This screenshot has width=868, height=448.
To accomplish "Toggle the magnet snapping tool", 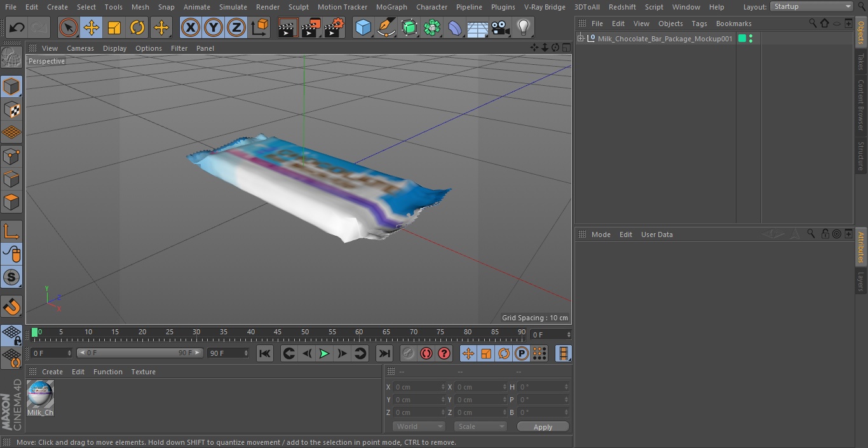I will pos(11,307).
